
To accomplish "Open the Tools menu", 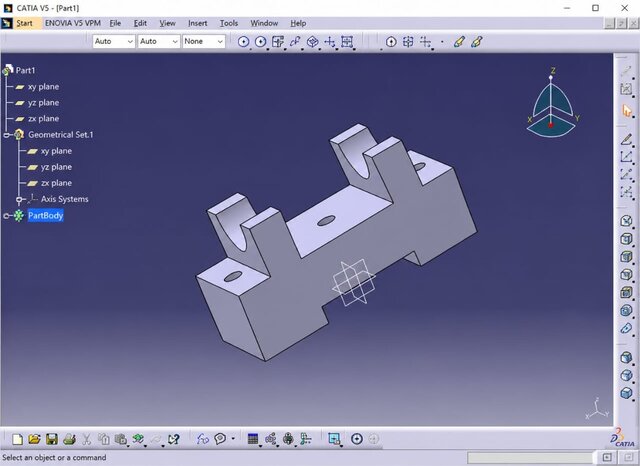I will click(x=229, y=23).
